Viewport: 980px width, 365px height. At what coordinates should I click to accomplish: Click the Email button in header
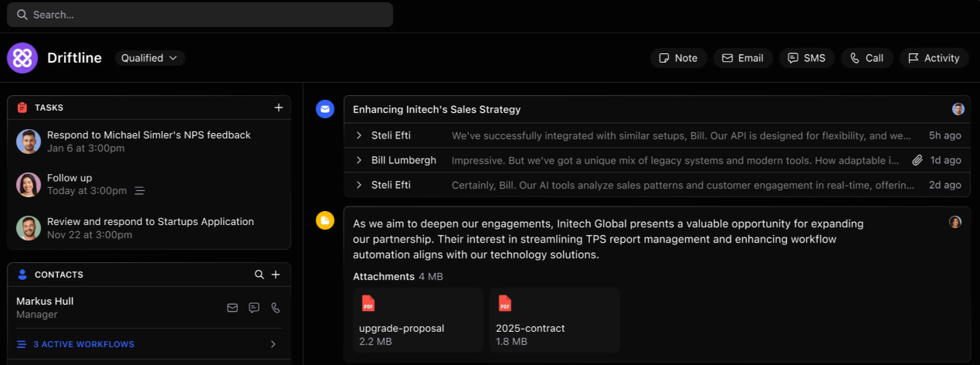(x=742, y=58)
